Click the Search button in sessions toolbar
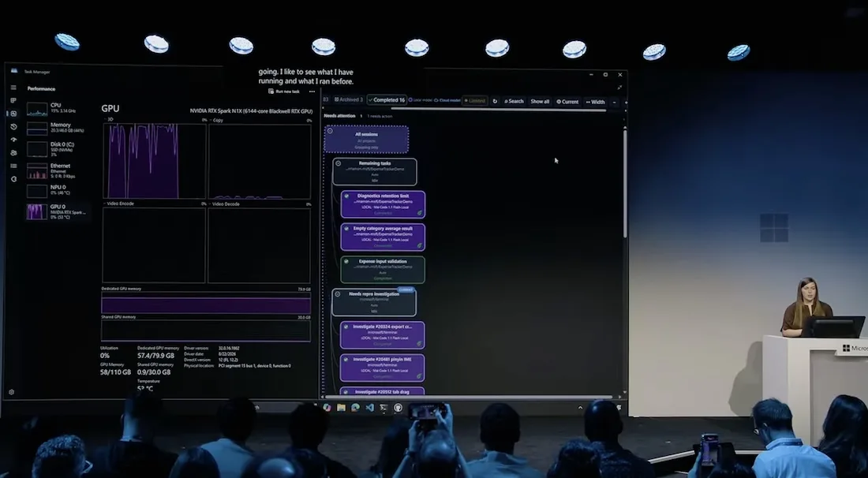 click(514, 102)
